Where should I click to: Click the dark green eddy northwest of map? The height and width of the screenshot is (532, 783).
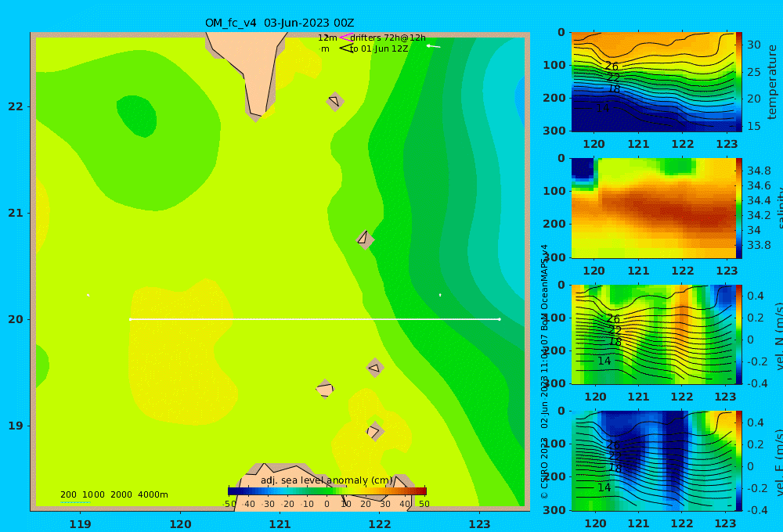[136, 116]
